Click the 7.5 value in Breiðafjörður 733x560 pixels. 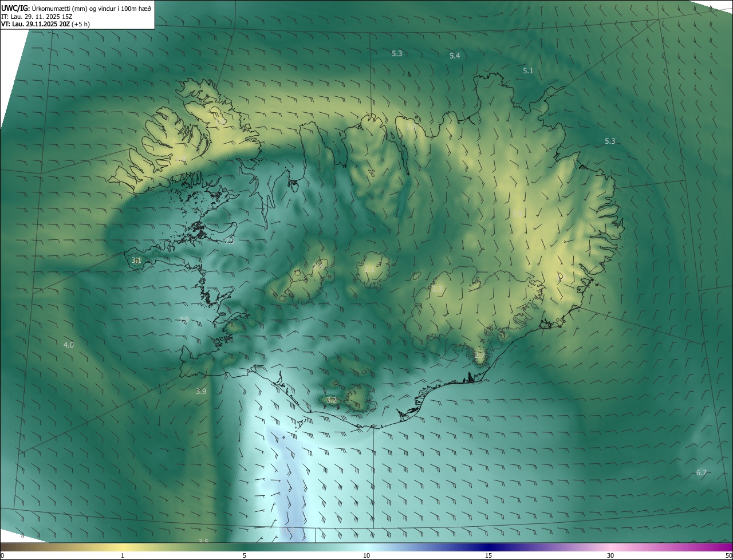(x=229, y=242)
